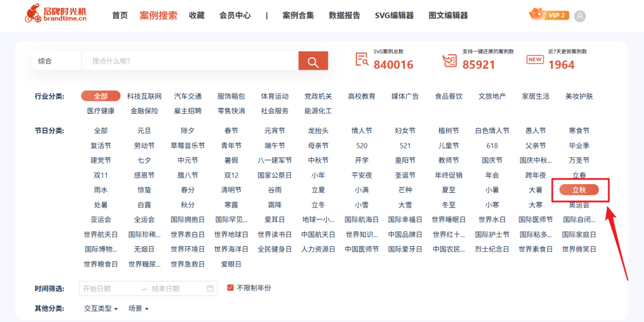The width and height of the screenshot is (644, 322).
Task: Select the 世界地球日 tag
Action: (231, 234)
